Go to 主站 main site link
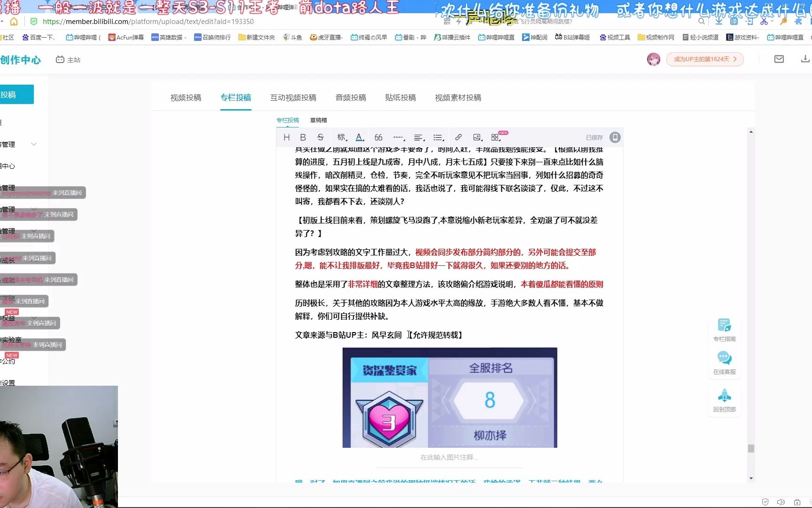Screen dimensions: 812x508 pyautogui.click(x=68, y=60)
